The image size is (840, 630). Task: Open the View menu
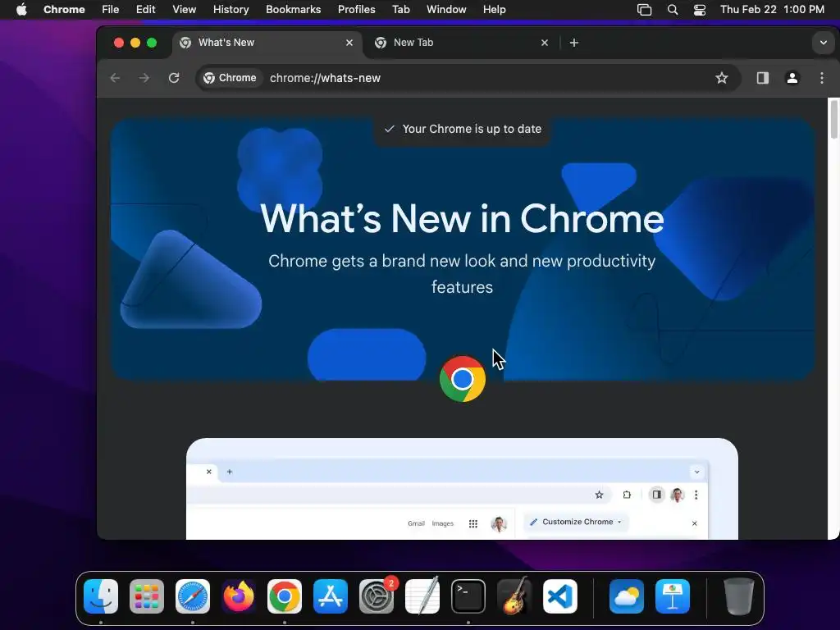pyautogui.click(x=185, y=10)
